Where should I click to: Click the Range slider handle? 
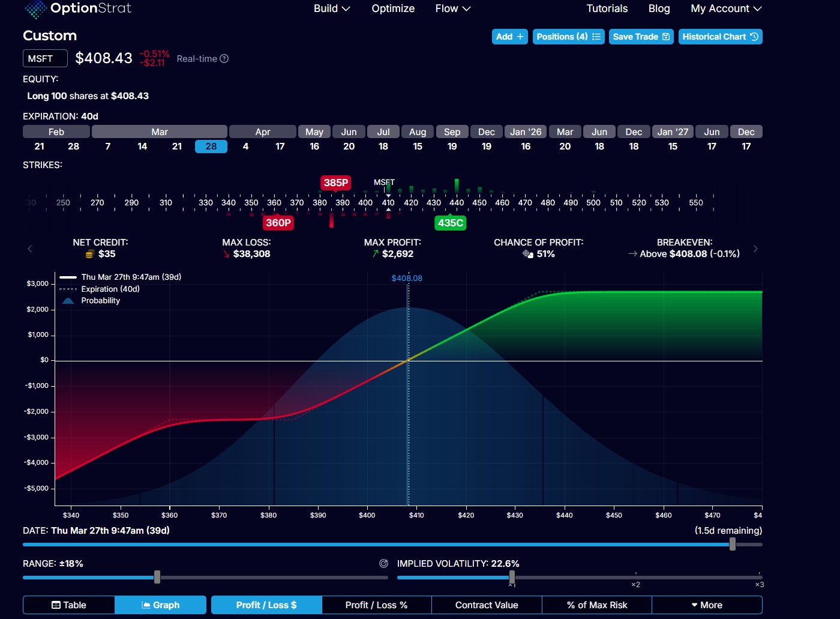tap(157, 577)
